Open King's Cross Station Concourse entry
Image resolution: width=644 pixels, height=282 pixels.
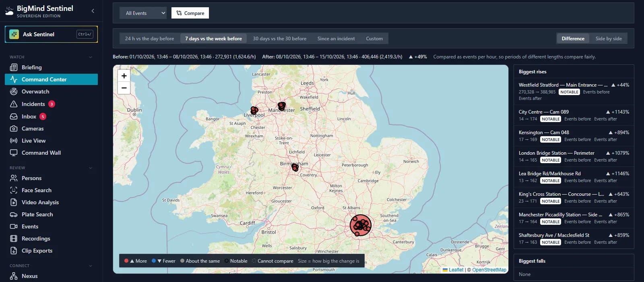coord(574,197)
